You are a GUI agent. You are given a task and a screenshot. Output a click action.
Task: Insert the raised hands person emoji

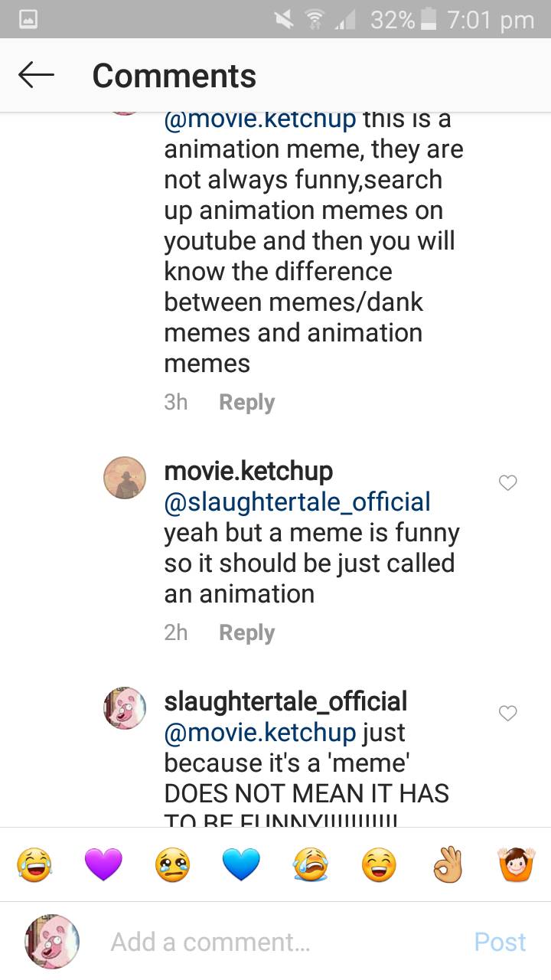[x=517, y=865]
